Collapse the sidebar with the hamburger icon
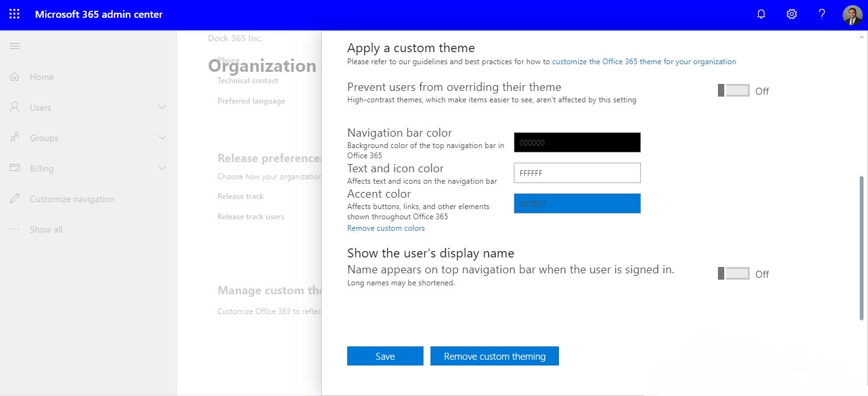Screen dimensions: 868x396 [14, 46]
